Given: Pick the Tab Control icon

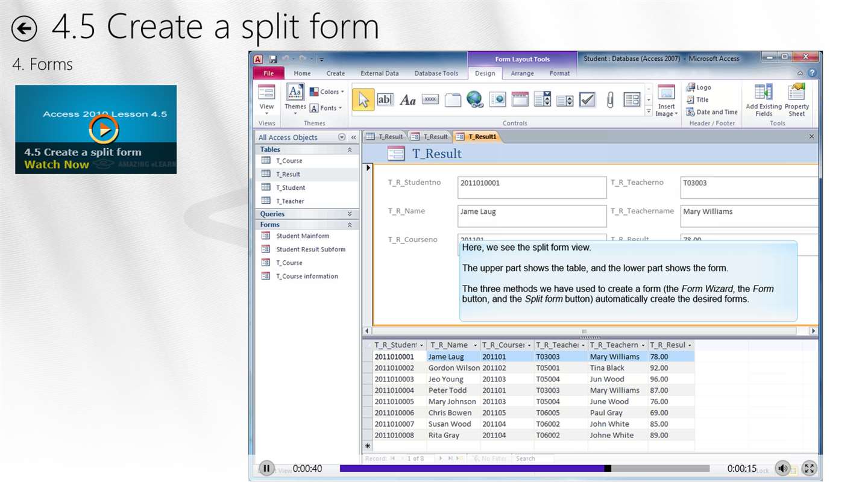Looking at the screenshot, I should [x=453, y=99].
